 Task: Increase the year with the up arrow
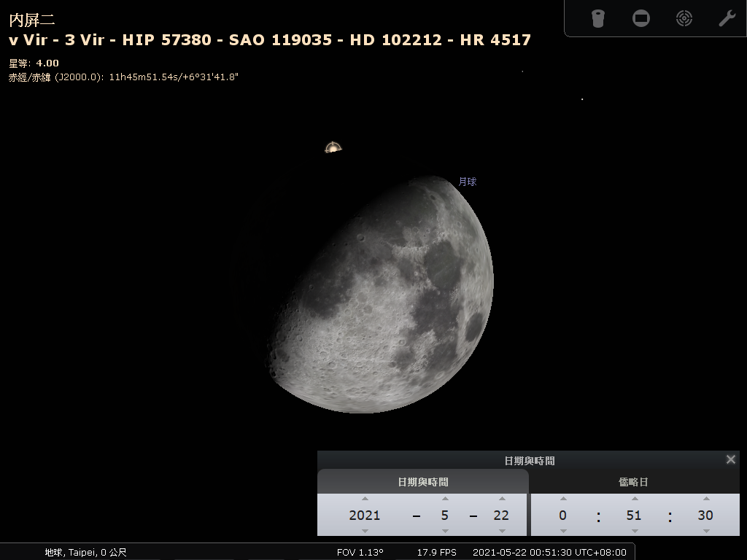coord(365,499)
